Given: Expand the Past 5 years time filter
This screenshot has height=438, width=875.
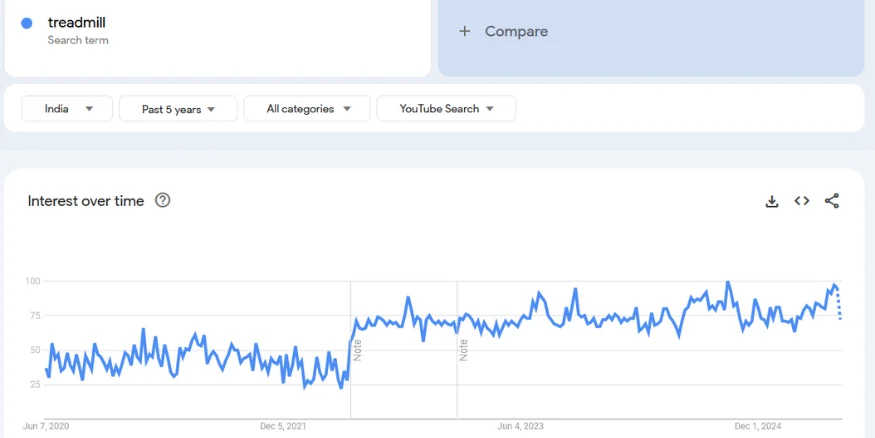Looking at the screenshot, I should click(x=178, y=109).
